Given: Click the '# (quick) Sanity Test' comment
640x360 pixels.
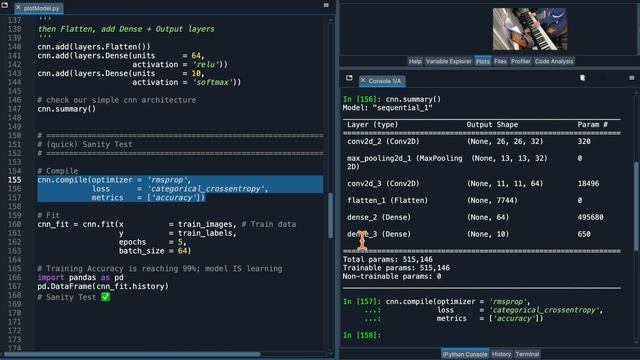Looking at the screenshot, I should [x=85, y=144].
